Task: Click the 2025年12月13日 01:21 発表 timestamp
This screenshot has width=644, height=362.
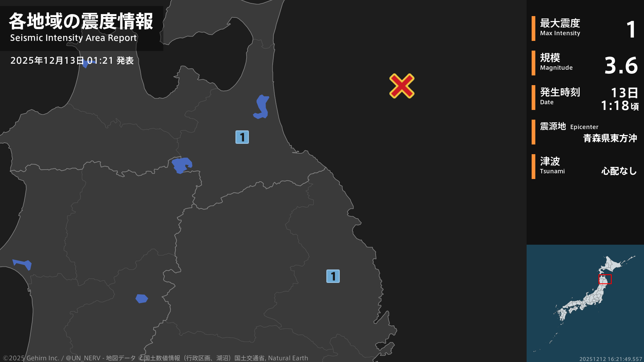Action: click(72, 61)
